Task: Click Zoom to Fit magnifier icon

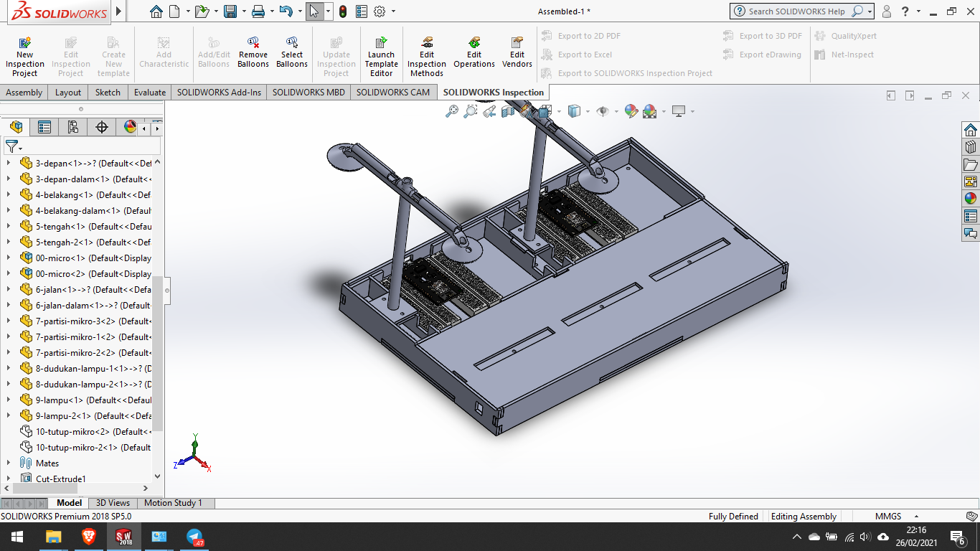Action: [x=452, y=111]
